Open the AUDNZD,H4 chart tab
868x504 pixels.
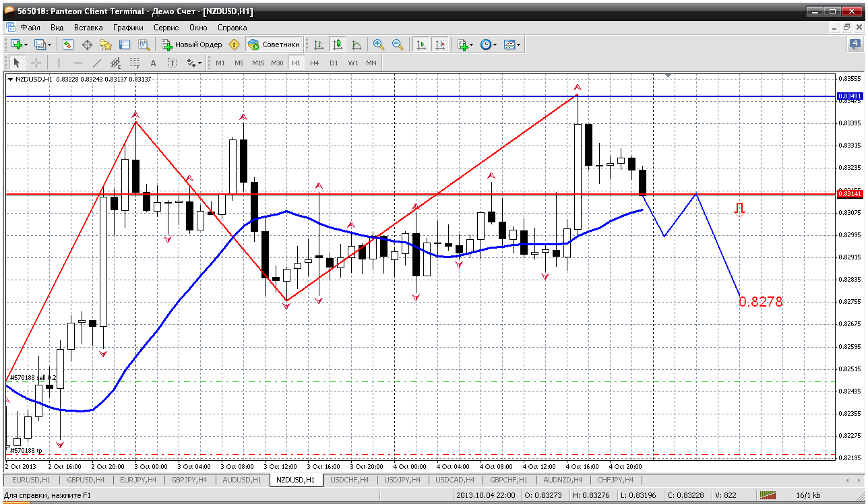pyautogui.click(x=562, y=480)
